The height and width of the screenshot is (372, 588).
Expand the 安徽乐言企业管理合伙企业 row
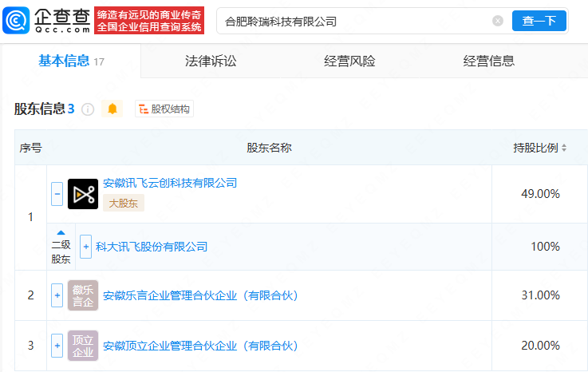(x=57, y=295)
